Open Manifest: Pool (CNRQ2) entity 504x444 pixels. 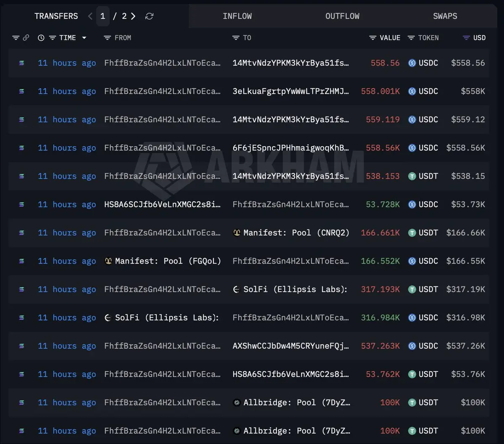(x=297, y=233)
